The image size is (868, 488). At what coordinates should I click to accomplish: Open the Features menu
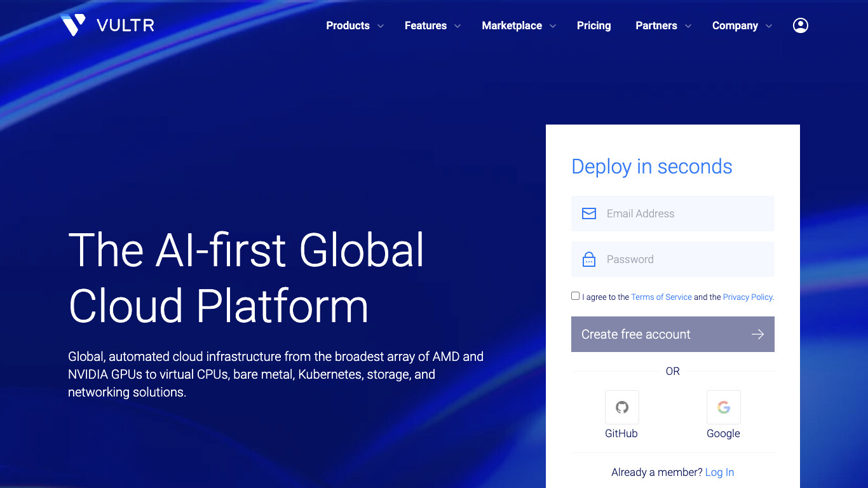426,25
